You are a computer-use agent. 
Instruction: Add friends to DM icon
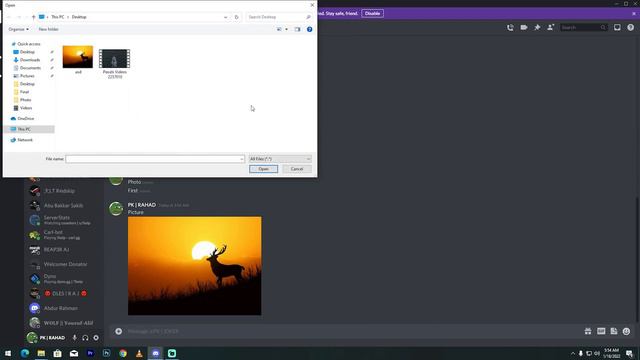tap(551, 27)
